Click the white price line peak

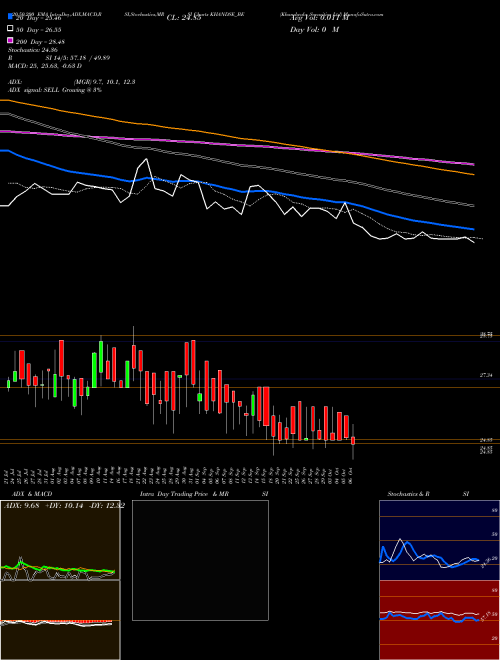[146, 159]
